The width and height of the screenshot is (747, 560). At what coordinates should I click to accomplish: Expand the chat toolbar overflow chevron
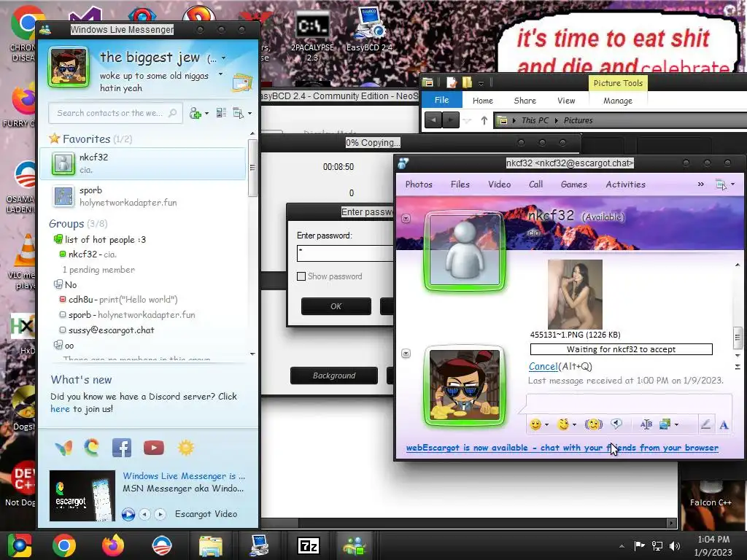[x=701, y=184]
